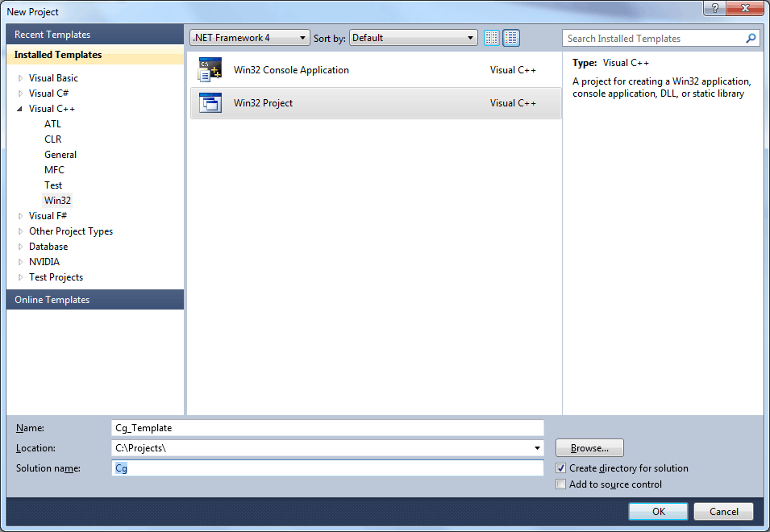Expand the Database tree node

20,247
